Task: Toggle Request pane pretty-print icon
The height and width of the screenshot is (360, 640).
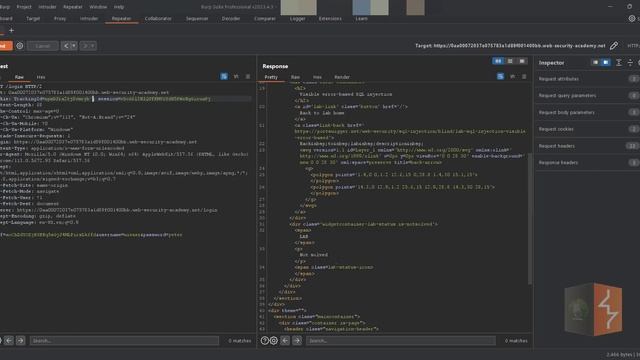Action: click(x=224, y=76)
